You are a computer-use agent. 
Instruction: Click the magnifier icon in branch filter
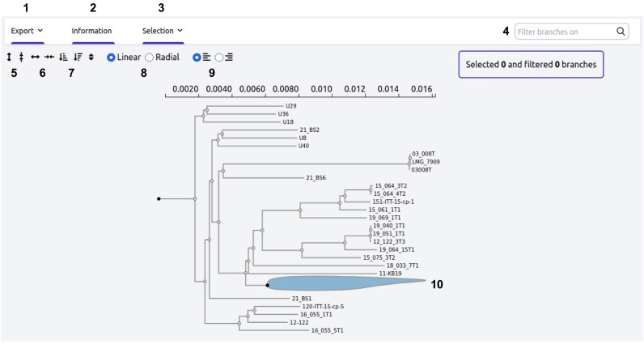click(x=621, y=32)
